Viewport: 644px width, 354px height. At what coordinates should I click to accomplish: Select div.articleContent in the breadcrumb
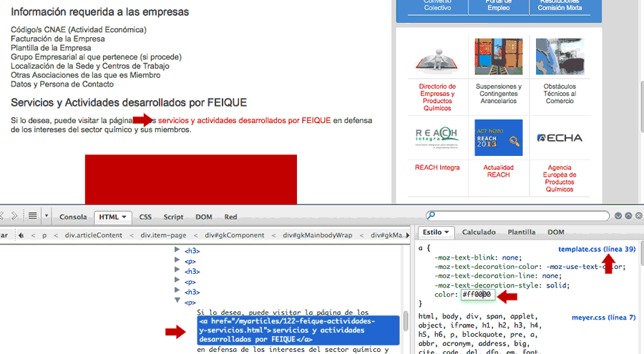pos(93,235)
